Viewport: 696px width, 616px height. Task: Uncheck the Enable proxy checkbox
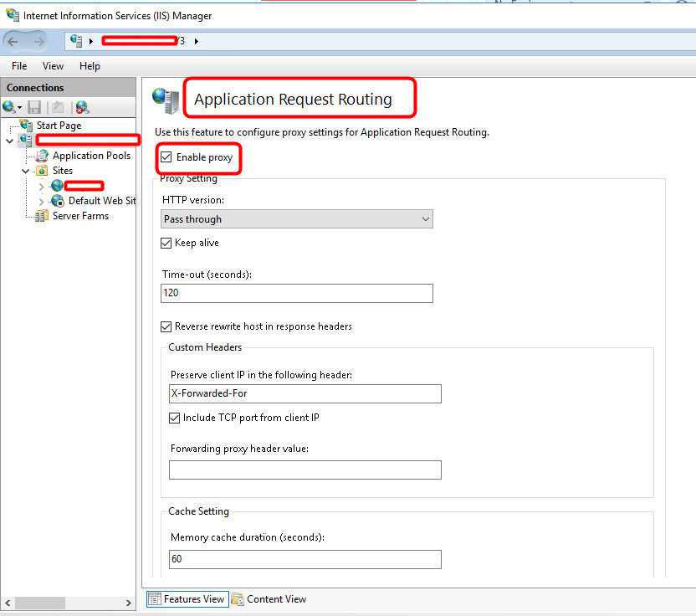[x=166, y=157]
